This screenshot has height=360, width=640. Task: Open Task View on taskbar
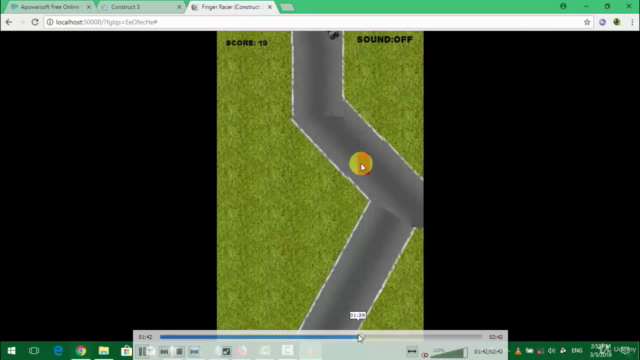[34, 351]
